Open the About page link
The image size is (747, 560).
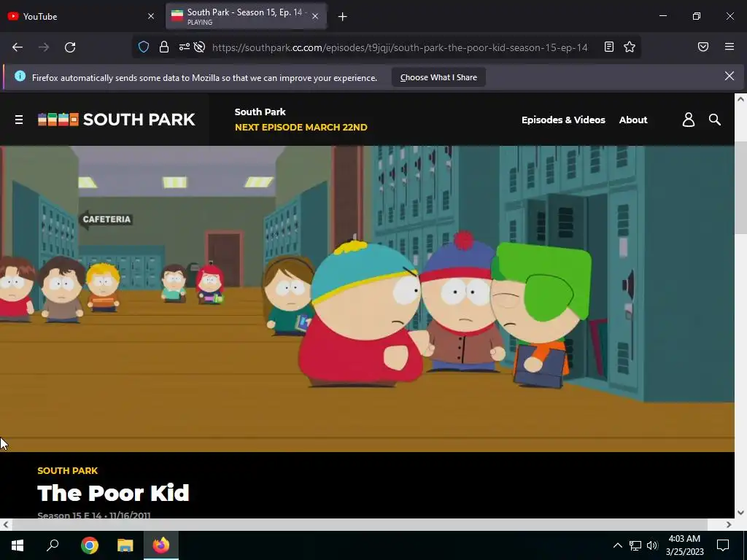[x=633, y=120]
